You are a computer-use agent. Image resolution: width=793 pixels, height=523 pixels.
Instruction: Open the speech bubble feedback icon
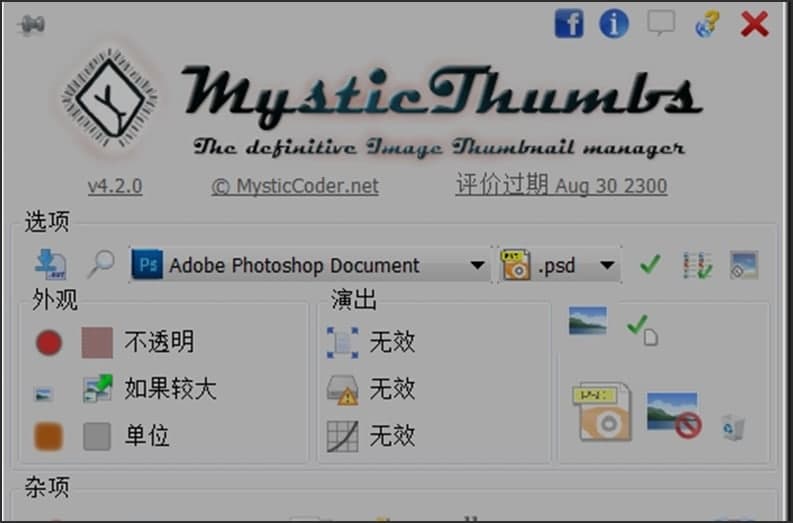pos(660,23)
